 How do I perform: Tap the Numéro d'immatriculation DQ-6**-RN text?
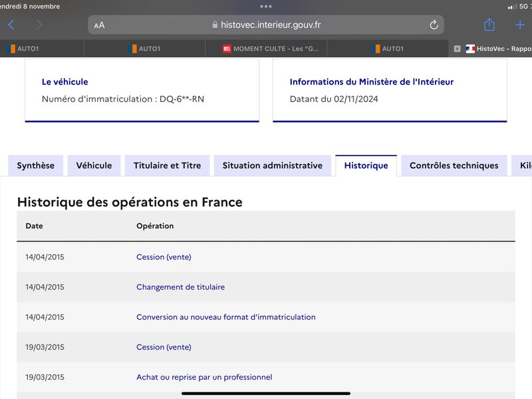(123, 99)
